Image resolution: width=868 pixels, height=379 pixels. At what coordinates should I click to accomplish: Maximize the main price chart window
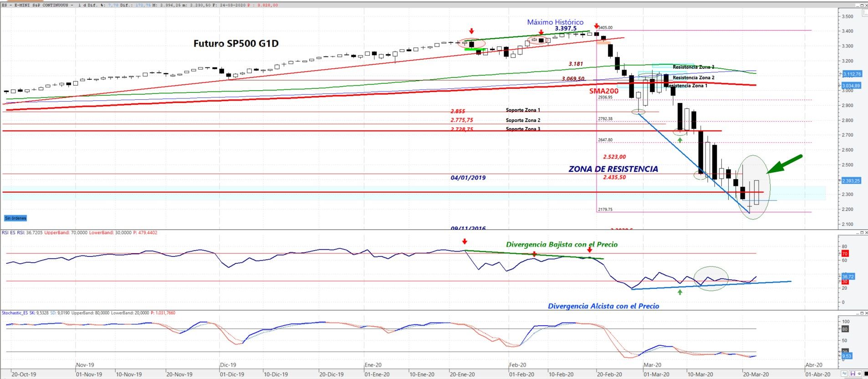click(862, 5)
